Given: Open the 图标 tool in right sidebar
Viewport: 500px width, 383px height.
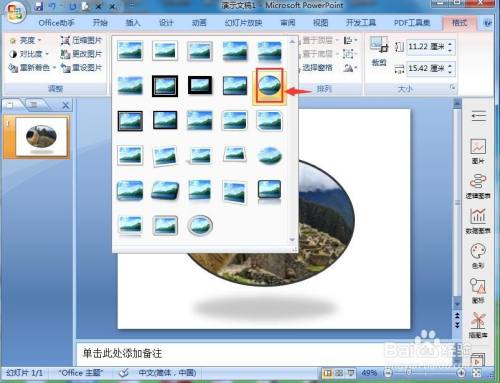Looking at the screenshot, I should (478, 291).
